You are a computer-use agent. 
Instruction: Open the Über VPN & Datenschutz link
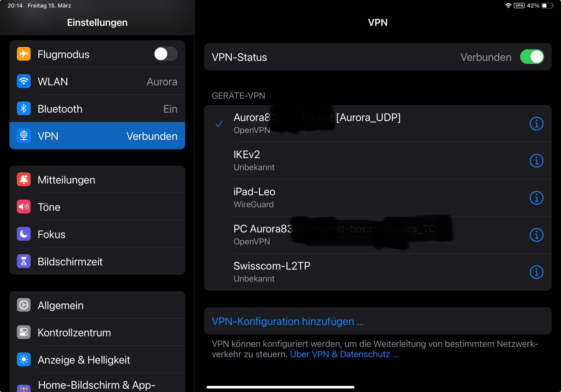pyautogui.click(x=344, y=354)
